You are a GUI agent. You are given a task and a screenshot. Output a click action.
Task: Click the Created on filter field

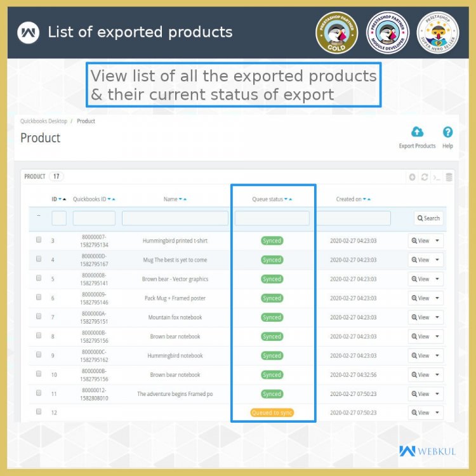[x=354, y=218]
